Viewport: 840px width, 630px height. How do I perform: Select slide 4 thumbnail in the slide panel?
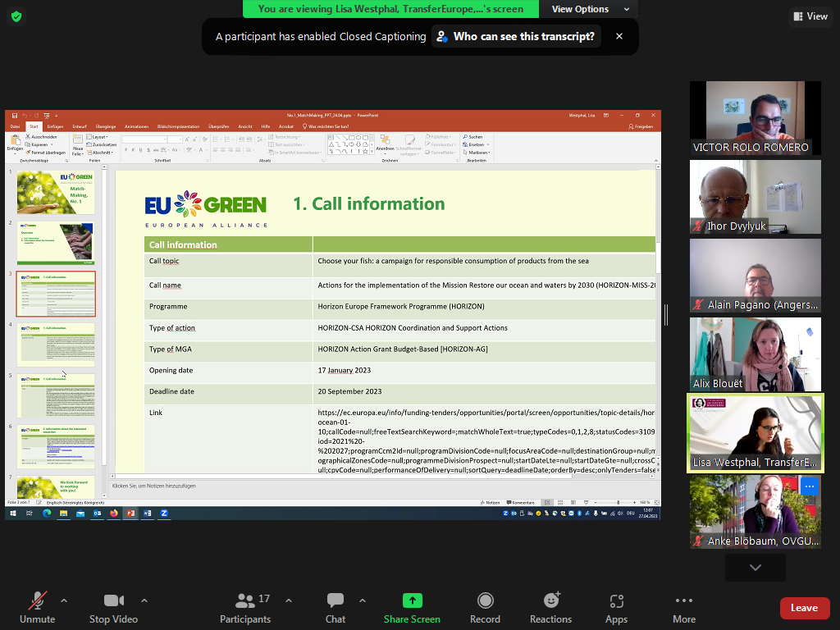coord(56,345)
